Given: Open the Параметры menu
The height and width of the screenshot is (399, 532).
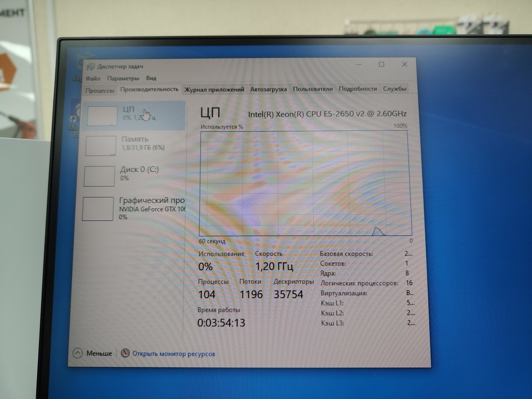Looking at the screenshot, I should coord(123,78).
